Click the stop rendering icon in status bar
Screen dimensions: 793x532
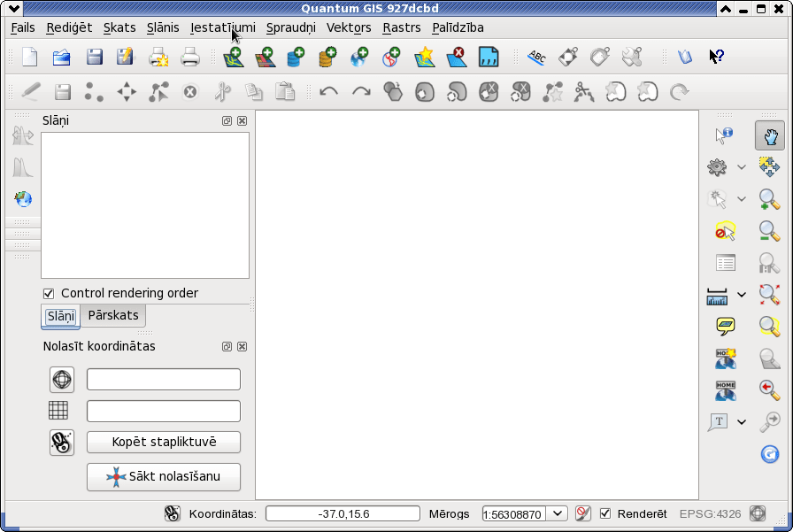(582, 513)
